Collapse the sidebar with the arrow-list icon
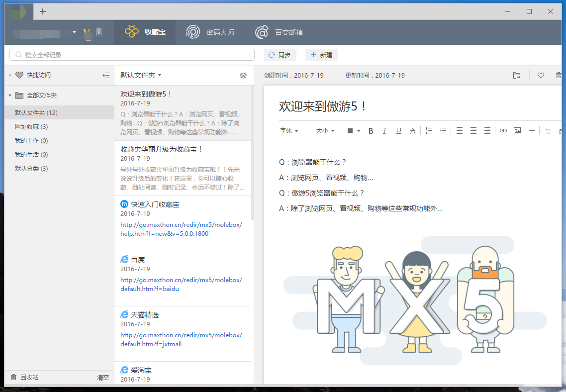This screenshot has width=566, height=392. click(105, 76)
